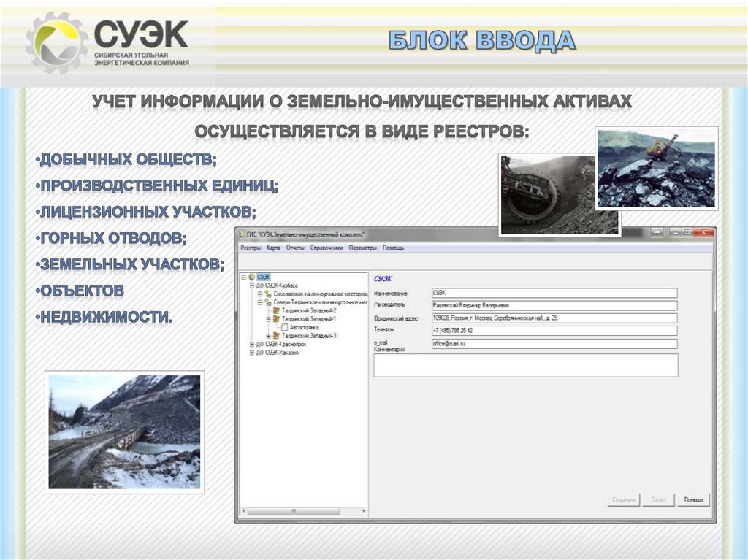Select ДО СУЭК-Кузбасс in the tree
The height and width of the screenshot is (560, 748).
[x=277, y=285]
